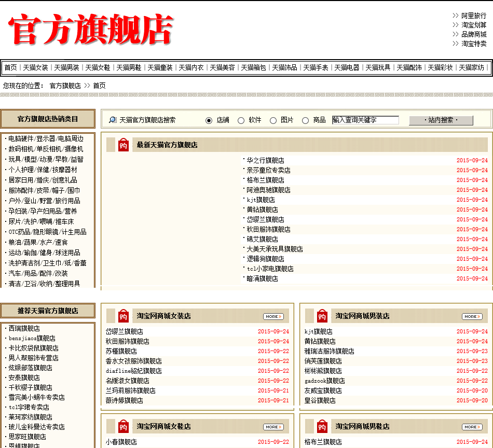Open 天猫女鞋 navigation item

point(98,67)
